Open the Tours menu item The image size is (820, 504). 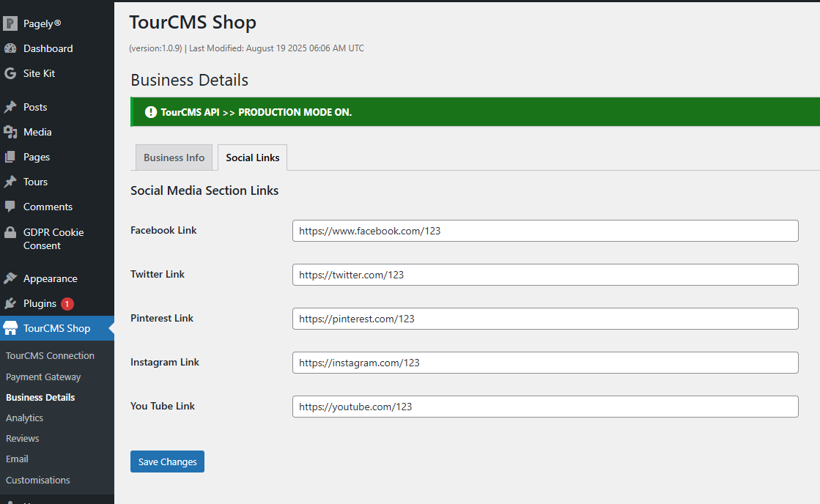(35, 182)
